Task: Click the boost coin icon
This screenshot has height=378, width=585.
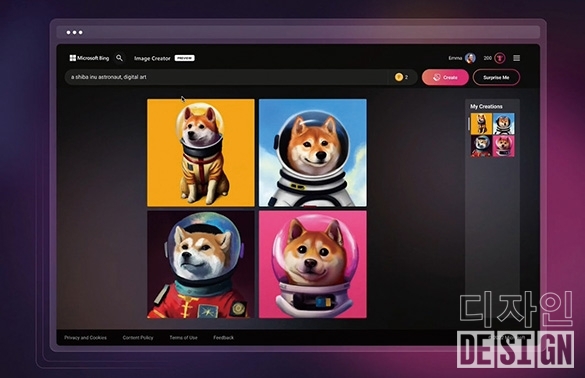Action: pos(399,77)
